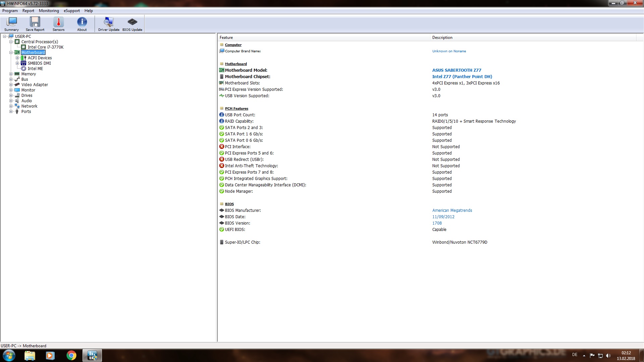644x362 pixels.
Task: Click the Description column header
Action: coord(442,38)
